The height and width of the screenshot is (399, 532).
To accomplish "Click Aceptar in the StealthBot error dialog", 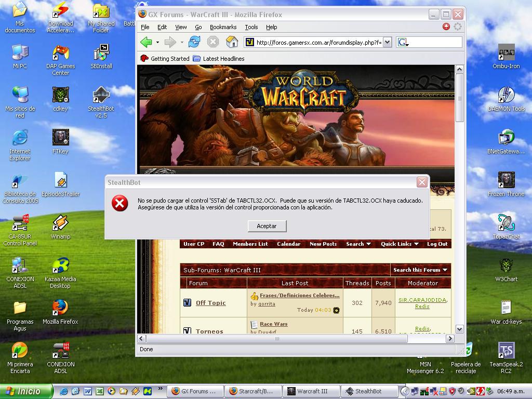I will pyautogui.click(x=267, y=226).
